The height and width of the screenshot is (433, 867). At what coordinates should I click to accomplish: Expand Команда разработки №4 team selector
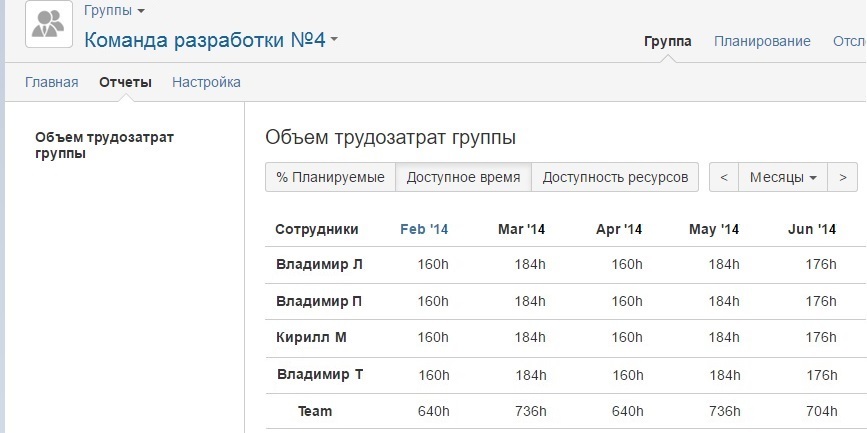tap(211, 40)
